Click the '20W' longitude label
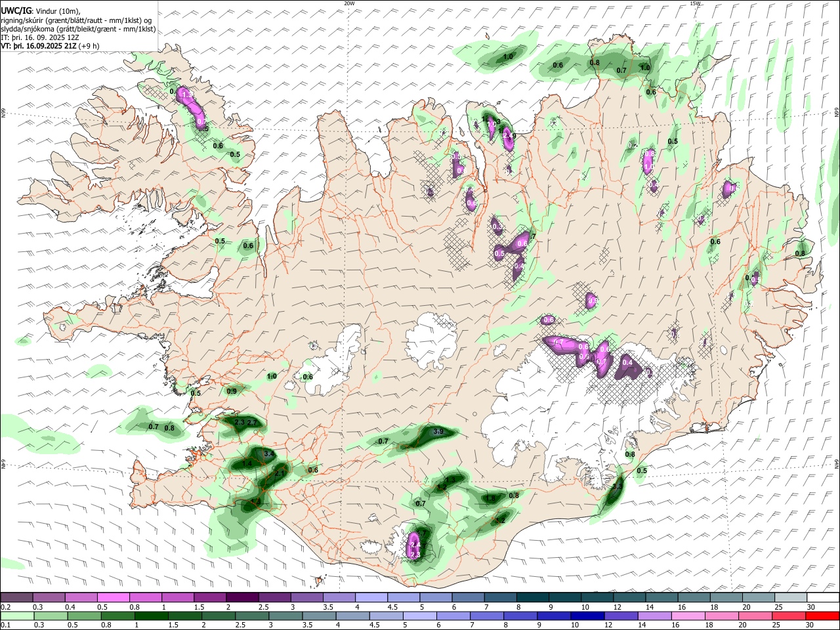The width and height of the screenshot is (840, 630). coord(349,3)
